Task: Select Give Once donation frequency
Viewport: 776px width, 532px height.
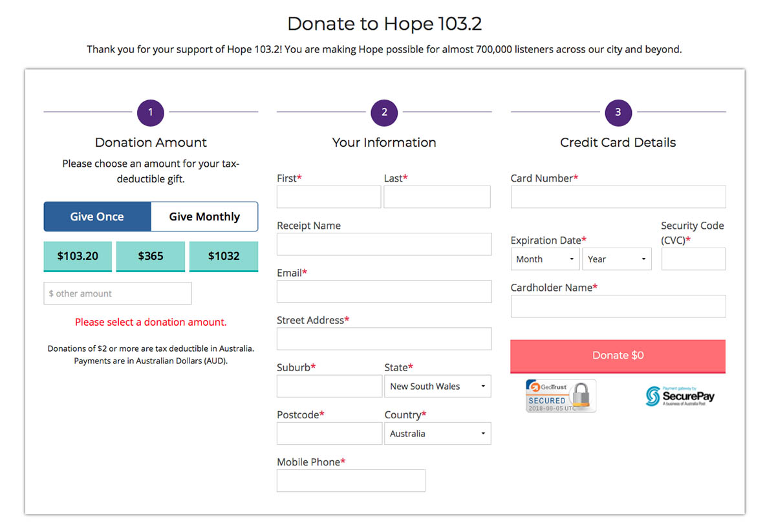Action: click(97, 217)
